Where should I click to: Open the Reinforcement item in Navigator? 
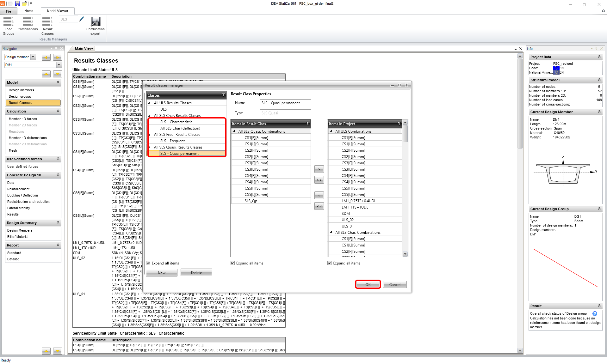(x=18, y=189)
